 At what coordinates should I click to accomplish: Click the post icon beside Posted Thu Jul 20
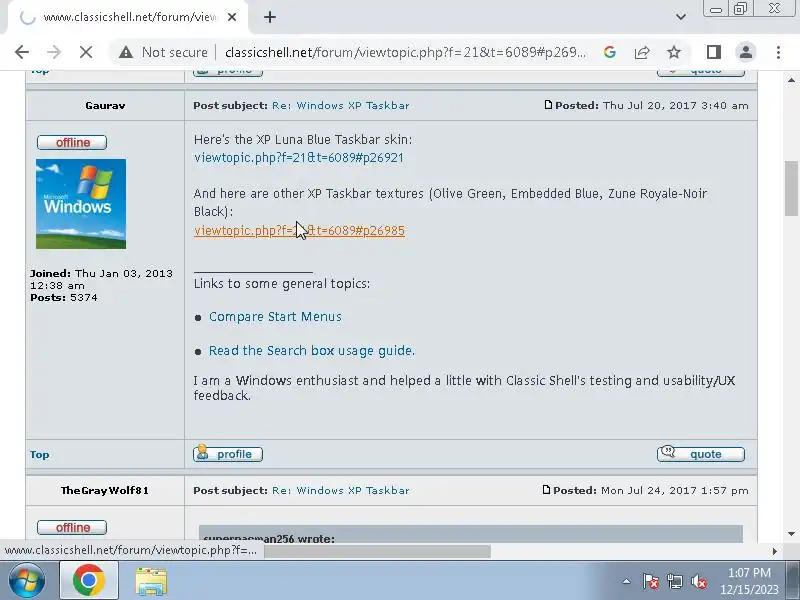[x=548, y=105]
